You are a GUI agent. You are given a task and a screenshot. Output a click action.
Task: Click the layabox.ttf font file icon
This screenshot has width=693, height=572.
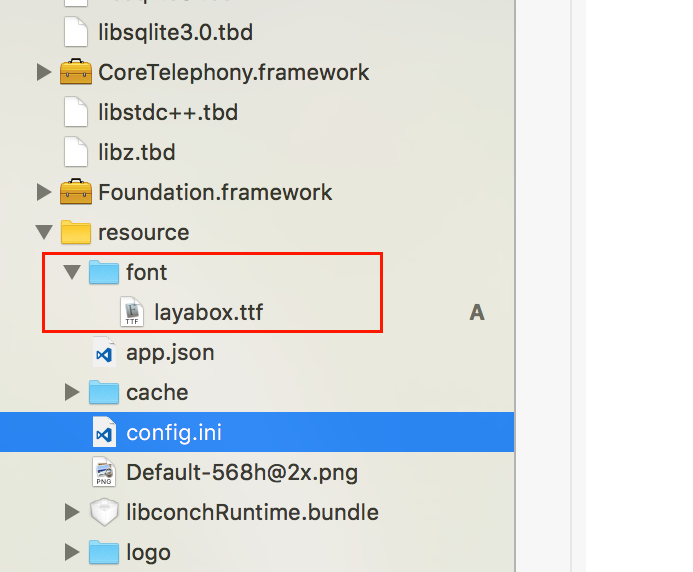[x=132, y=312]
